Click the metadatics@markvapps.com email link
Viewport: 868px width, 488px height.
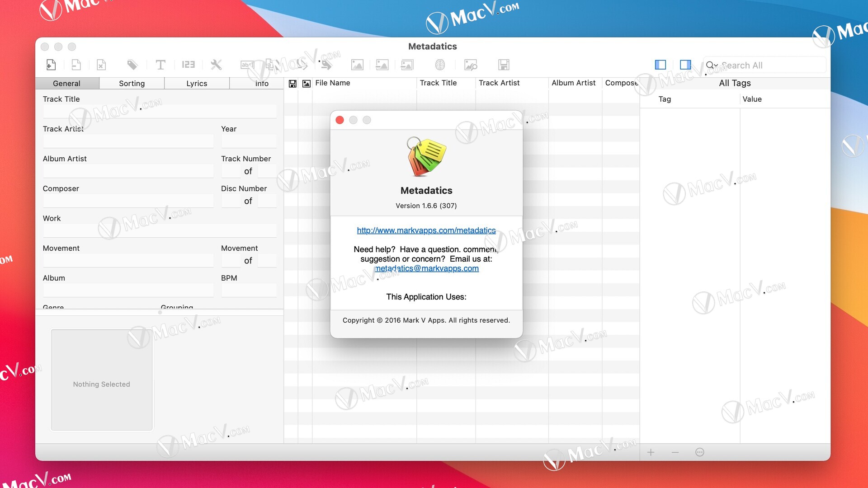point(426,268)
